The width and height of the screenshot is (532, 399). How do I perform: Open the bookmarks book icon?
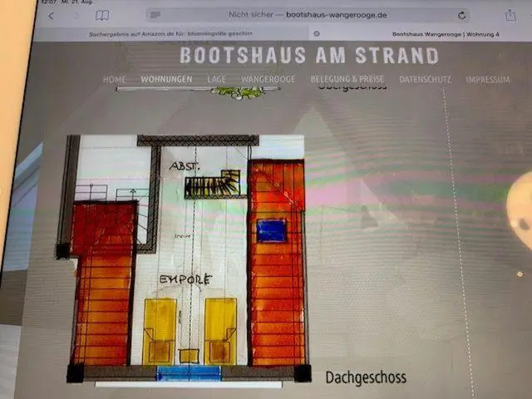(102, 16)
